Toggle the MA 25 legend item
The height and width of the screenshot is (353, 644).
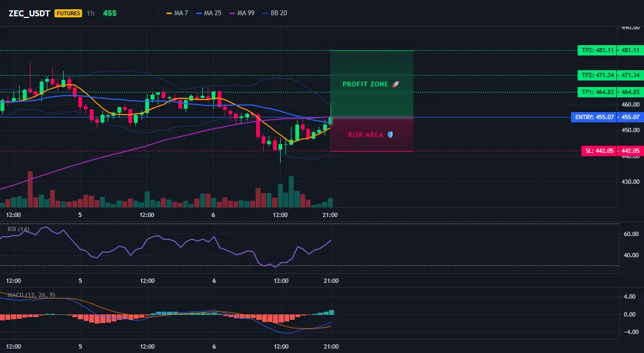click(209, 13)
